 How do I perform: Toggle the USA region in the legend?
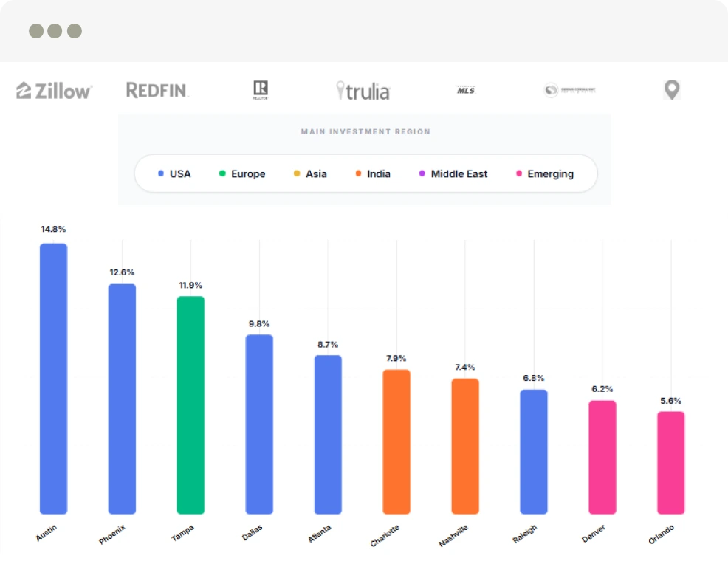pyautogui.click(x=174, y=174)
